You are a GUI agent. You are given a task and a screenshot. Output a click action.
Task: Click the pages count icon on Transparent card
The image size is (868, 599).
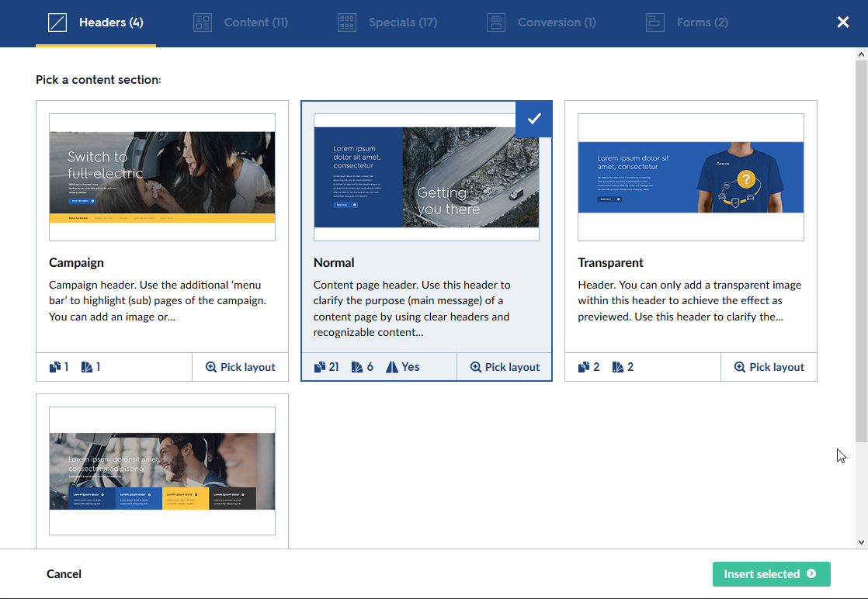(584, 367)
